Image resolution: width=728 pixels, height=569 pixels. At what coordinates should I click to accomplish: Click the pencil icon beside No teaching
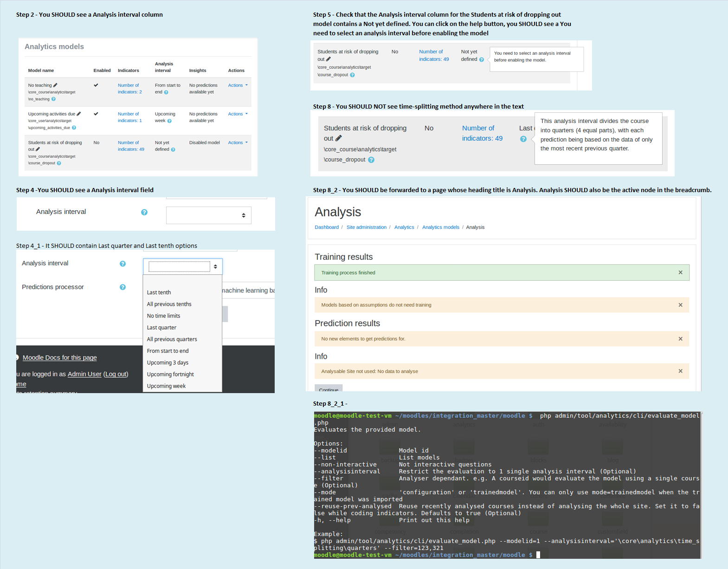pyautogui.click(x=55, y=85)
